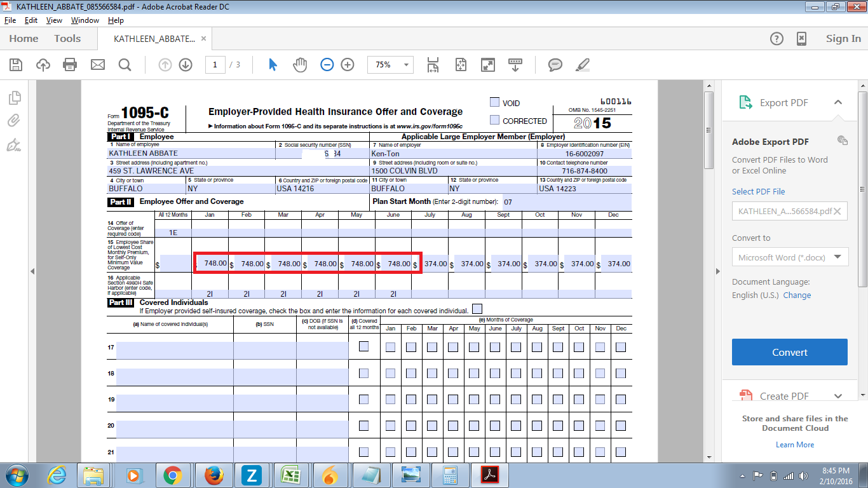Select the arrow Selection tool
Screen dimensions: 868x488
pyautogui.click(x=273, y=64)
